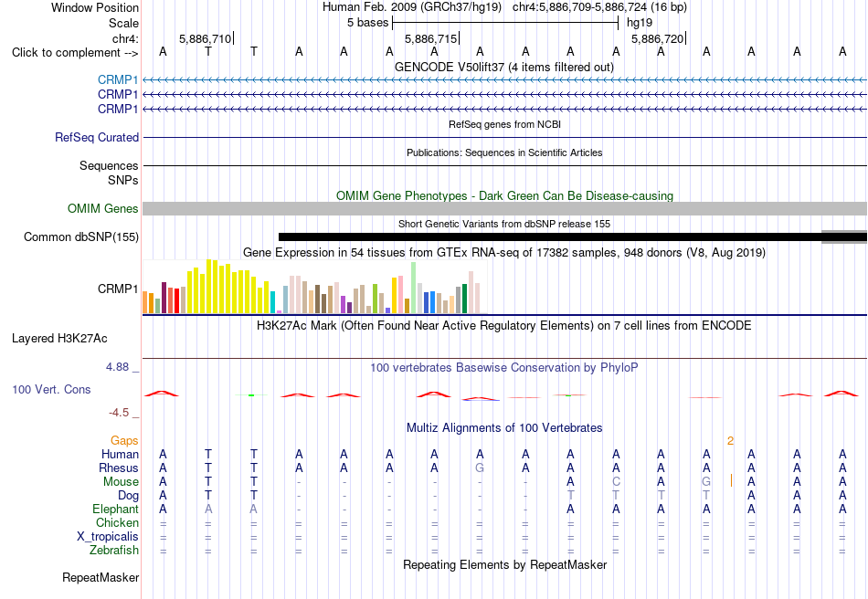Open 'Multiz Alignments of 100 Vertebrates' title
Screen dimensions: 868x599
point(504,427)
